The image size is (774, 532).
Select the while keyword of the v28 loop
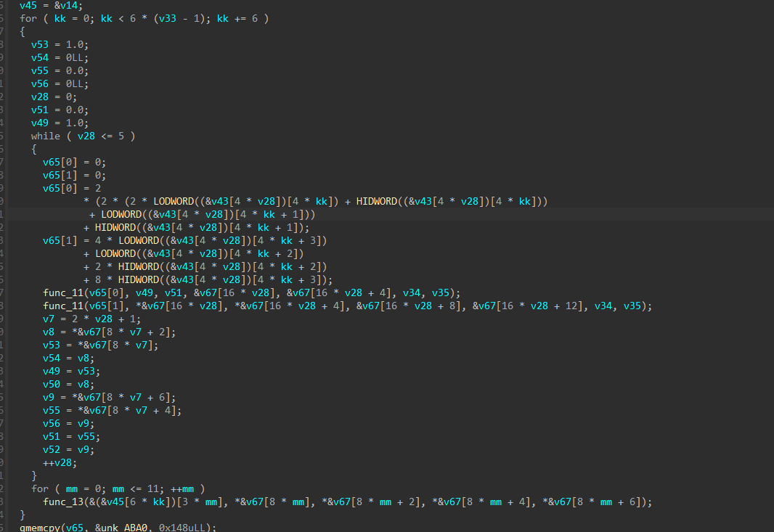(46, 136)
